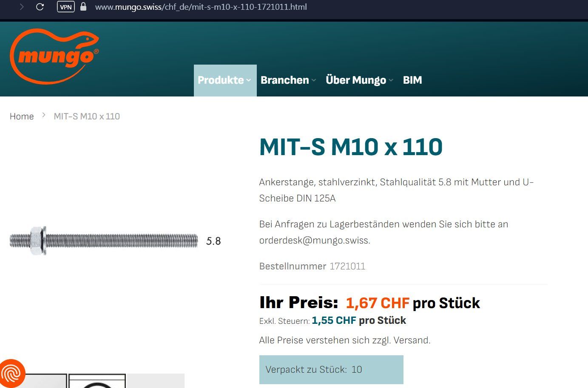The width and height of the screenshot is (588, 388).
Task: Click the padlock site security icon
Action: (83, 7)
